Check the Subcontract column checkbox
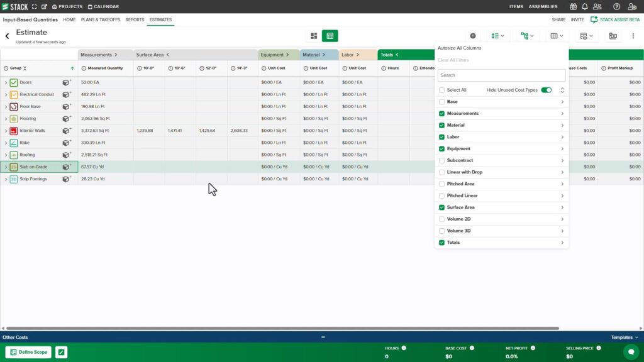Screen dimensions: 644x362 pyautogui.click(x=441, y=160)
